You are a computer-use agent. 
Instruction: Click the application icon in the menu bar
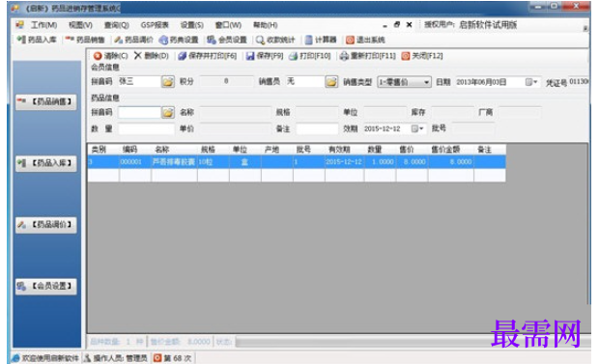pos(19,25)
